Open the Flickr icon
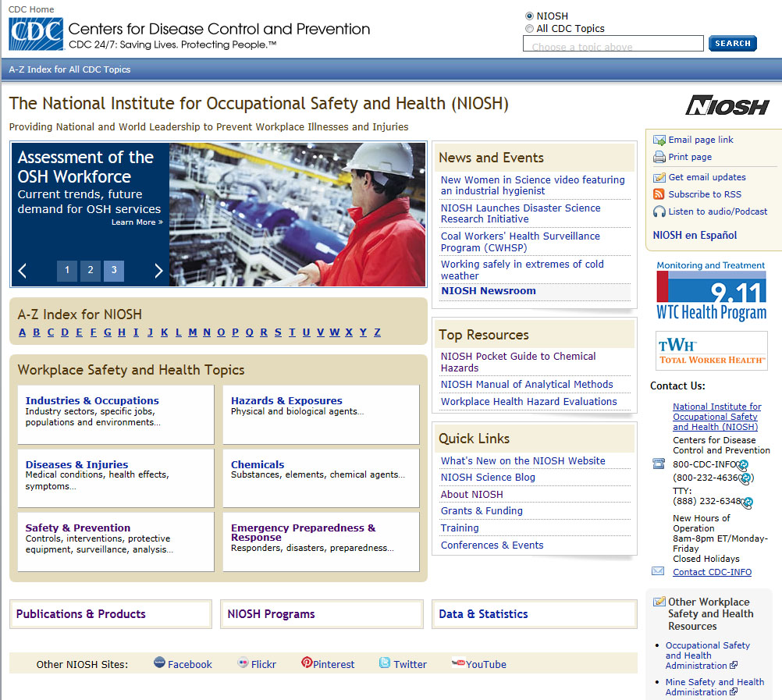782x700 pixels. [243, 662]
